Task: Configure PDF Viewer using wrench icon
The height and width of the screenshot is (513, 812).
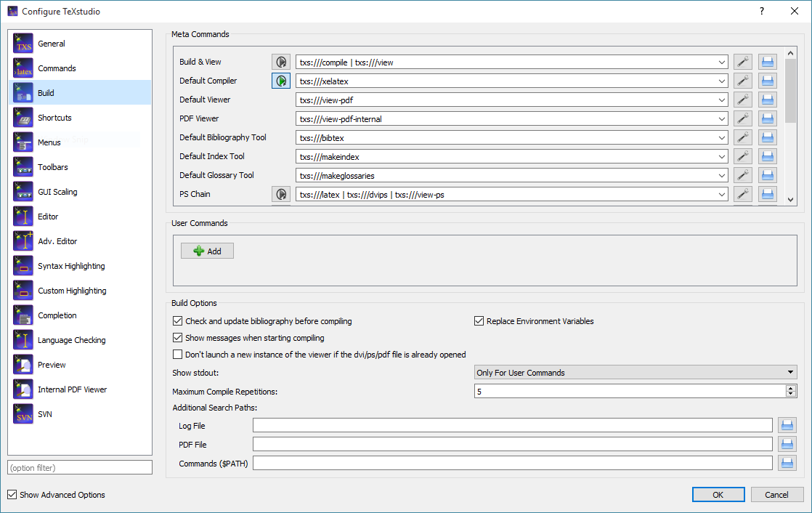Action: [743, 118]
